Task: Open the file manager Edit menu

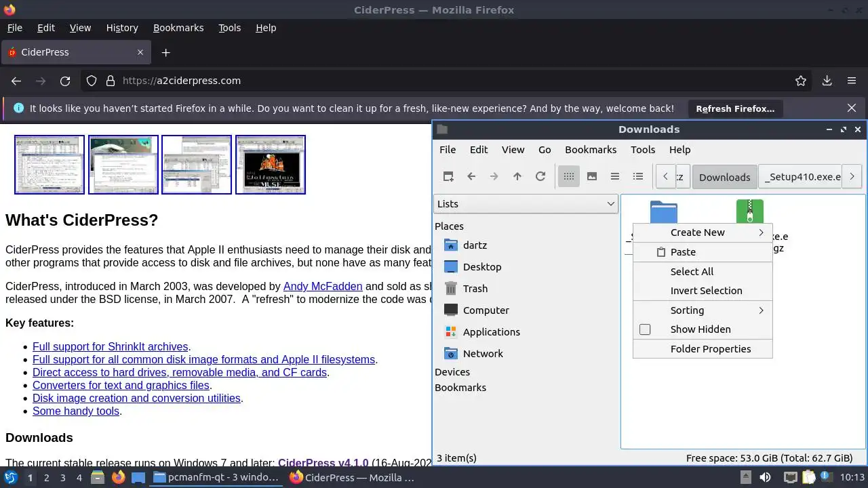Action: [479, 150]
